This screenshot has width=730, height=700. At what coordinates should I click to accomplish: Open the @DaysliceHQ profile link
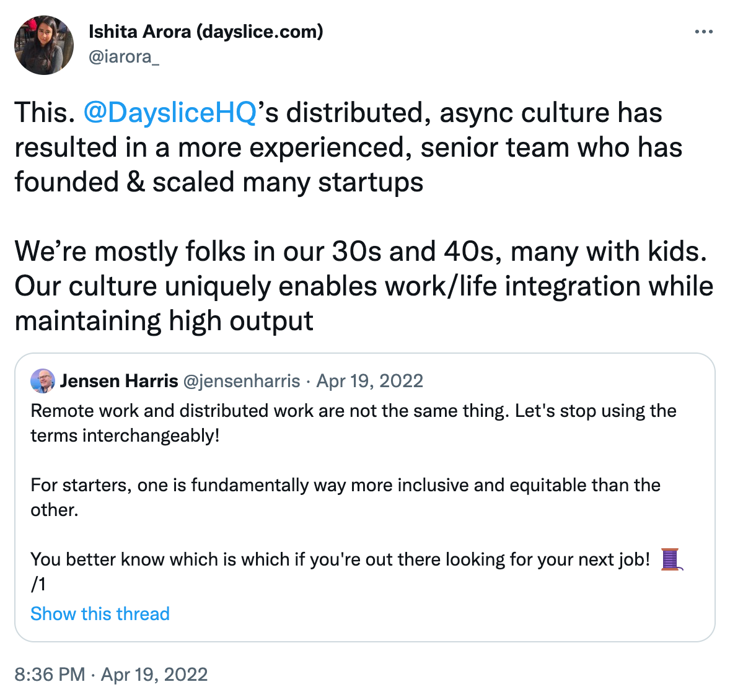pyautogui.click(x=169, y=112)
